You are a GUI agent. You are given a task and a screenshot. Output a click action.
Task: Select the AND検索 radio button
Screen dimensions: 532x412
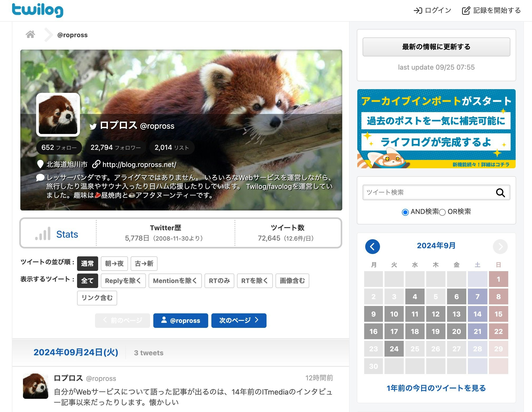405,212
